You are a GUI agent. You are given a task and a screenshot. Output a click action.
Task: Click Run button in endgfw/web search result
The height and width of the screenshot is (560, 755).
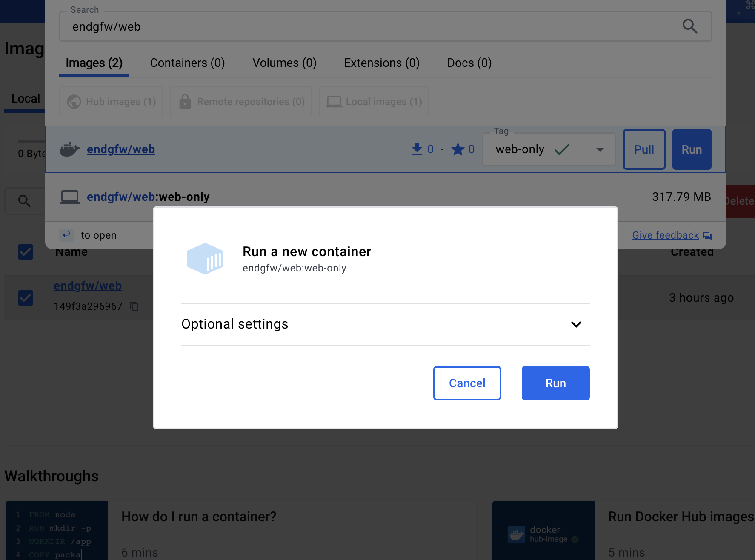click(x=692, y=149)
